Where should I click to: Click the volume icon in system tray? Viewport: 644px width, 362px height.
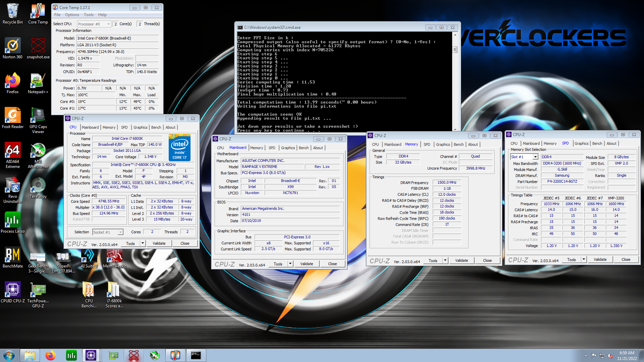click(x=610, y=356)
